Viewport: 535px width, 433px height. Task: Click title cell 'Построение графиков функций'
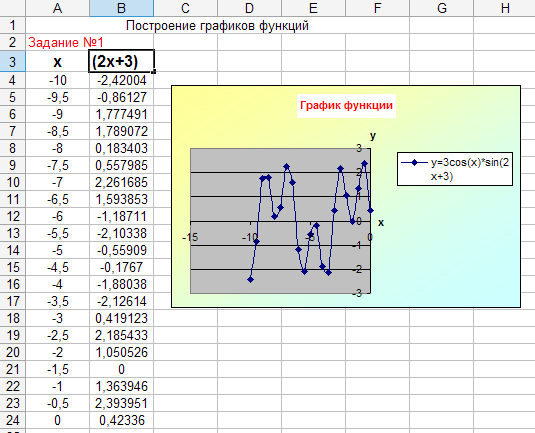pos(217,25)
